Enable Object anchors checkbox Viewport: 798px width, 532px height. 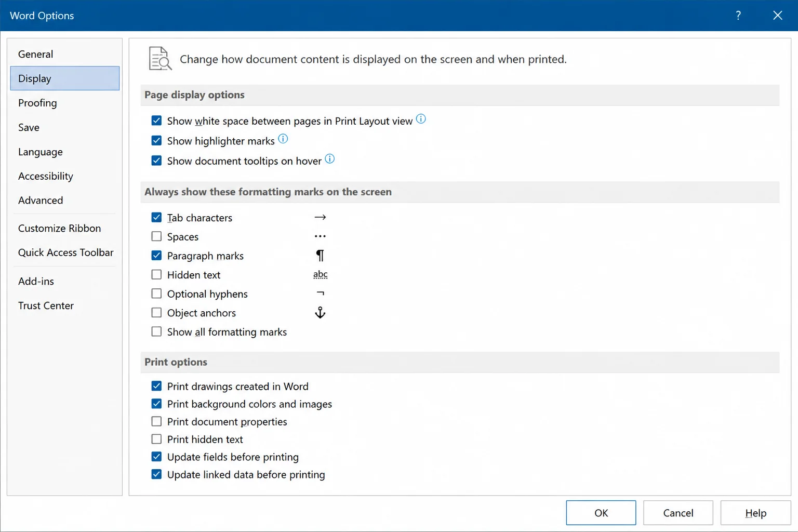coord(156,312)
